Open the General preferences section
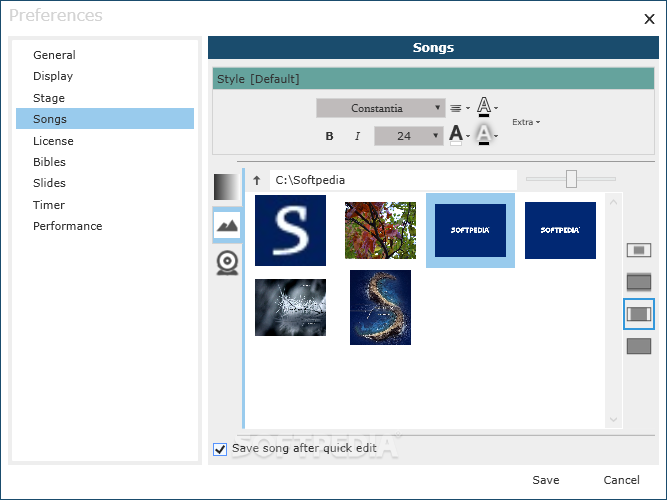 click(105, 55)
